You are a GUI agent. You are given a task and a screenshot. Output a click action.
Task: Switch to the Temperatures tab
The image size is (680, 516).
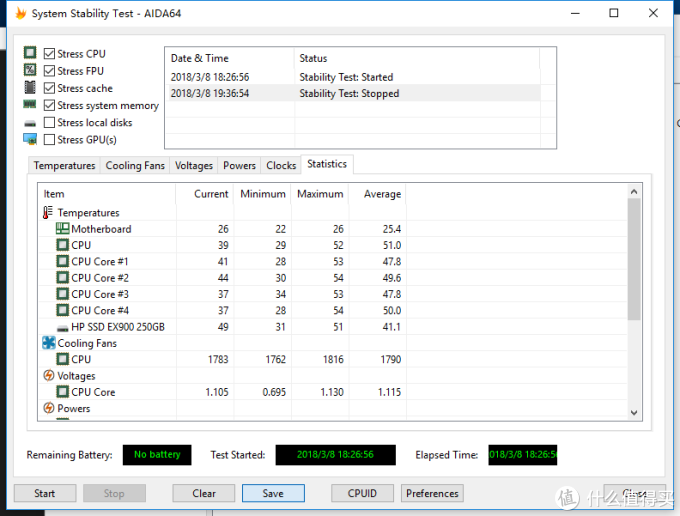pyautogui.click(x=64, y=166)
